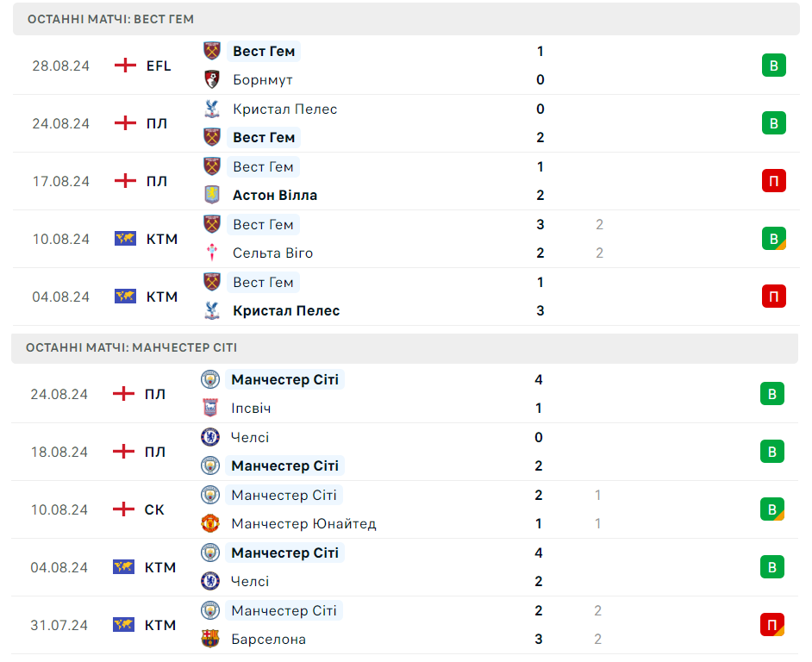Open the Кристал Пелес team link on 24.08.24

284,109
